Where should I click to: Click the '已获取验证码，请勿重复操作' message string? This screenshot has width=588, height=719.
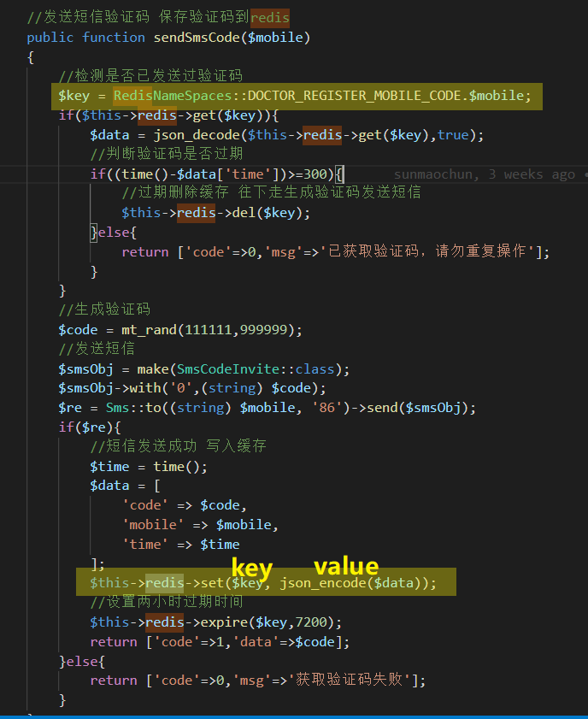(x=427, y=251)
